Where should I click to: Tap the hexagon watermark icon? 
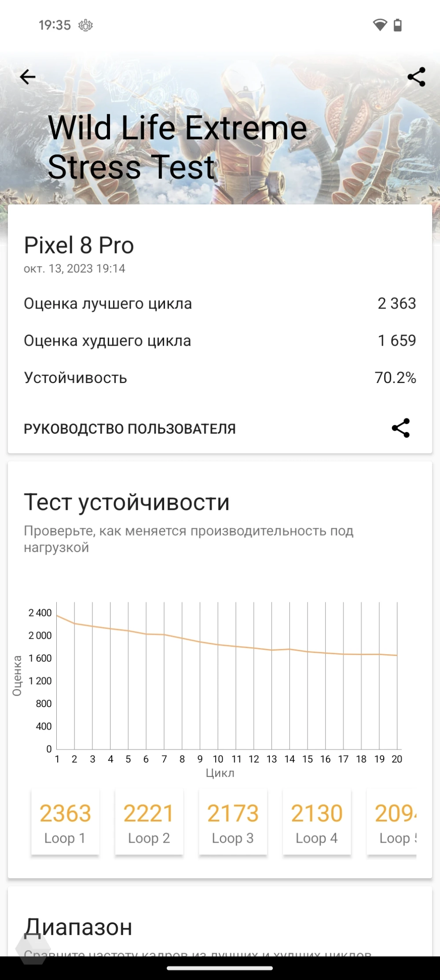pyautogui.click(x=32, y=949)
